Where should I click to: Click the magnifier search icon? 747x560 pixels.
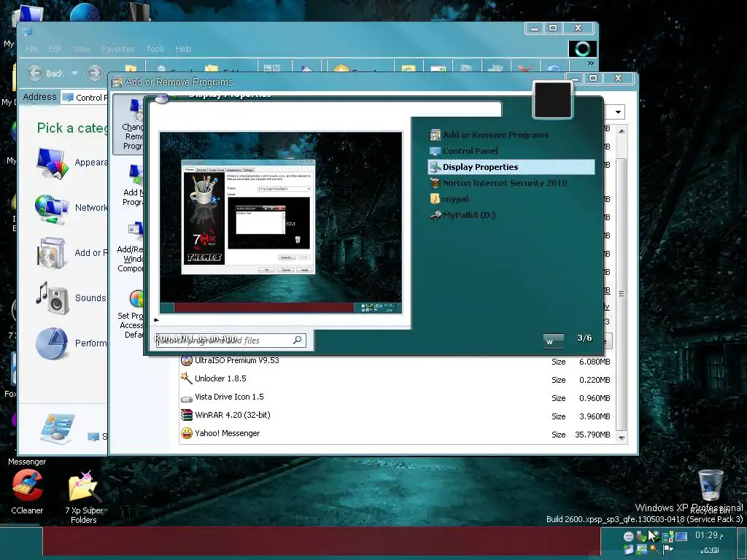coord(298,340)
